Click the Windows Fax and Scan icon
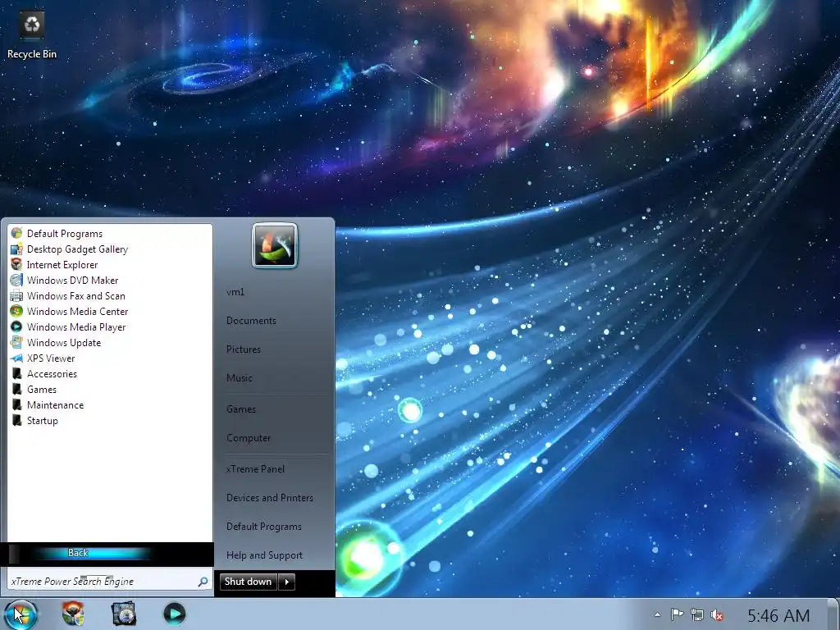This screenshot has height=630, width=840. [x=16, y=295]
